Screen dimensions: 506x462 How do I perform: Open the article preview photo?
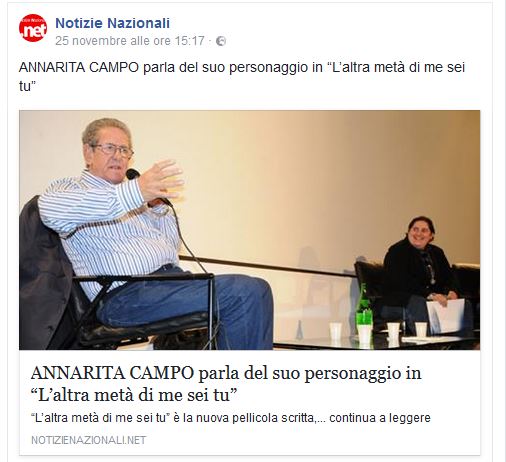point(249,230)
